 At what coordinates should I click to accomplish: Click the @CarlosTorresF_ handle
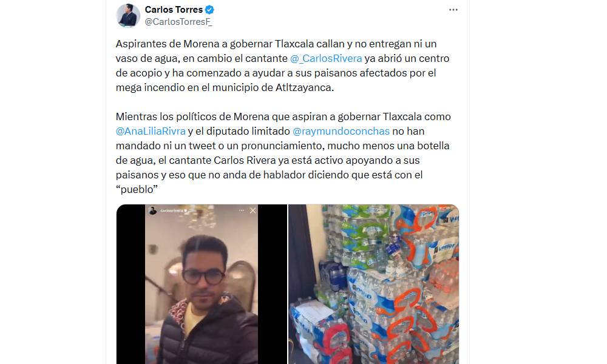[x=178, y=22]
